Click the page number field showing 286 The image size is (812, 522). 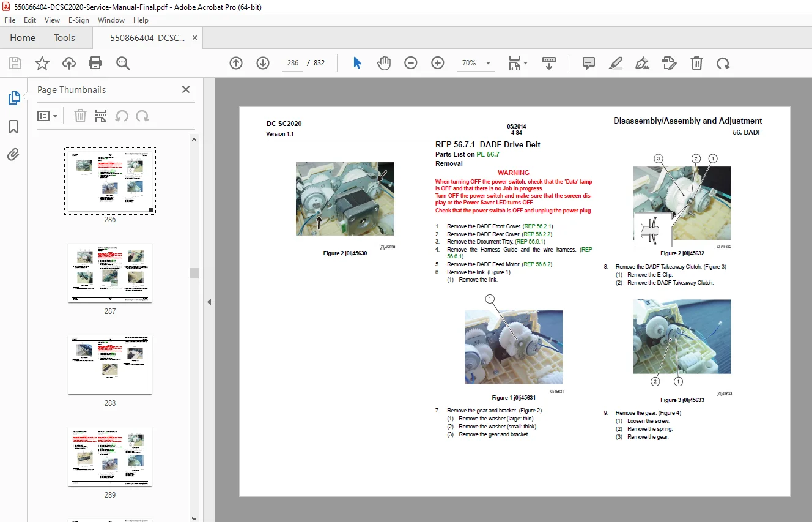click(293, 63)
